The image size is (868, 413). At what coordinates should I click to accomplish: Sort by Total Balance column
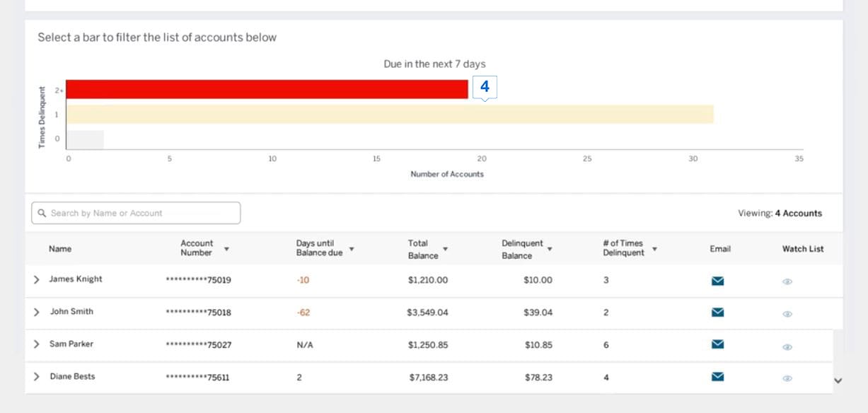coord(445,249)
